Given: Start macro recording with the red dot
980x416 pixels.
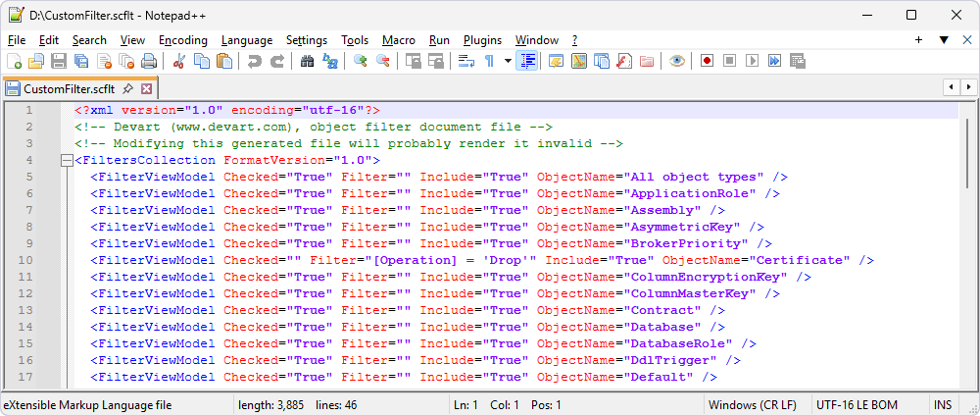Looking at the screenshot, I should pos(707,61).
